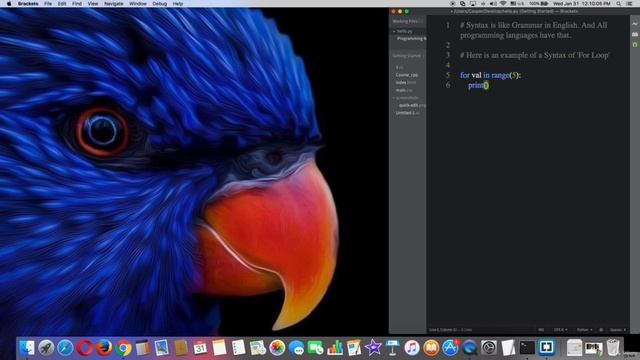The height and width of the screenshot is (360, 640).
Task: Click the date and time in menu bar
Action: coord(582,4)
